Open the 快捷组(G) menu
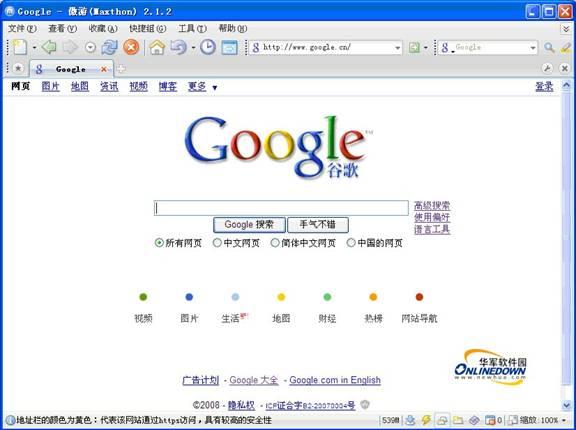 click(x=147, y=28)
